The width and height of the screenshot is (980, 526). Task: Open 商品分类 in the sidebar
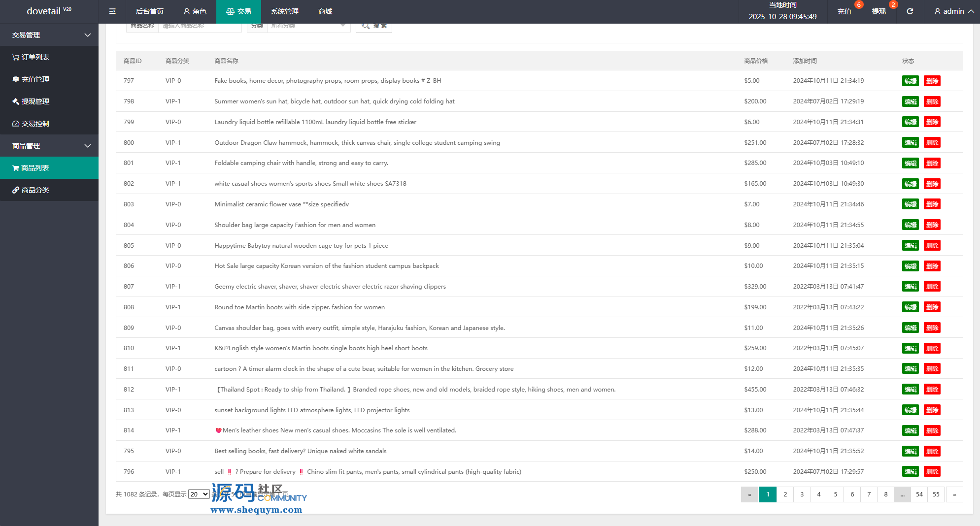[31, 190]
